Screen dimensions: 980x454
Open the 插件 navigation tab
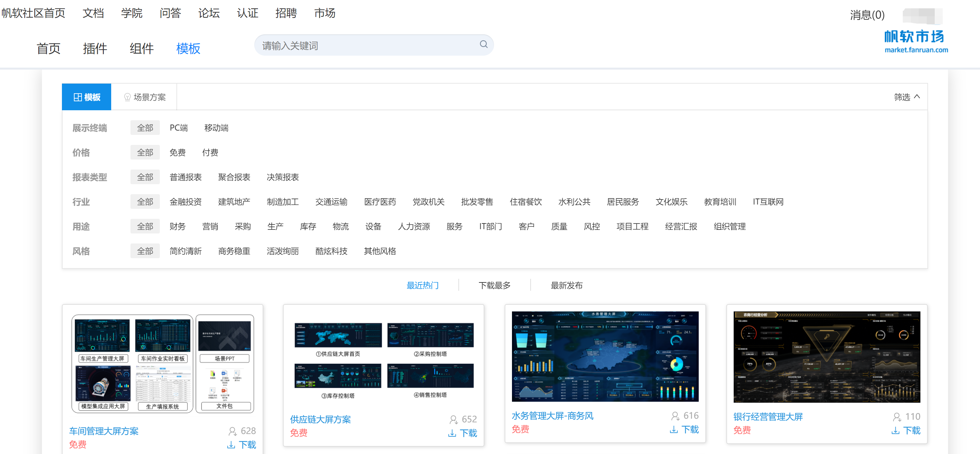click(95, 49)
